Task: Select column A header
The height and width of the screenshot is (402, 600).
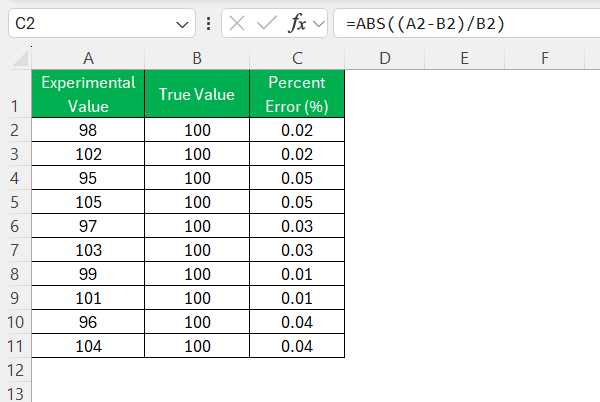Action: coord(88,59)
